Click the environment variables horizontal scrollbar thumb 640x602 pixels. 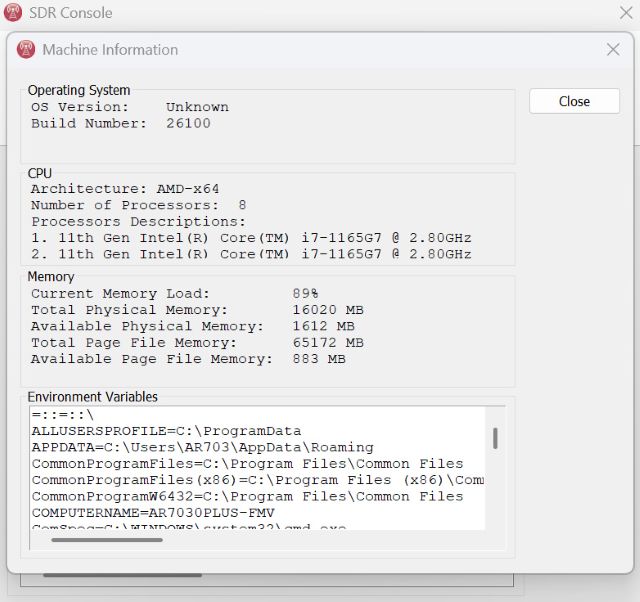107,540
